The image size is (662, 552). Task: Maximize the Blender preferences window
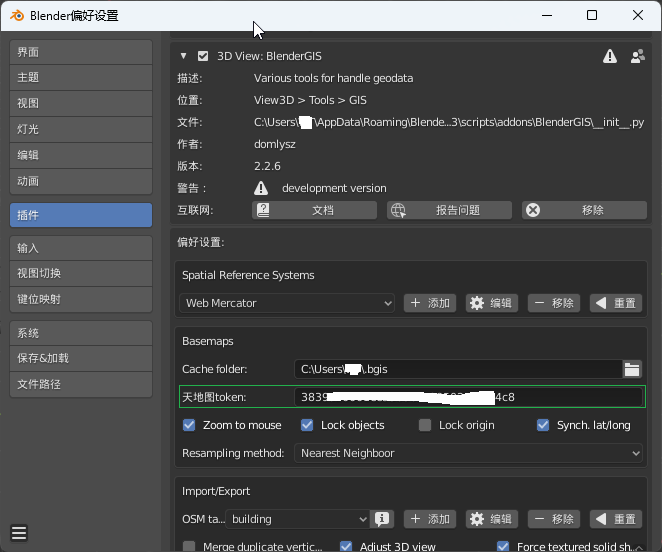(x=592, y=16)
